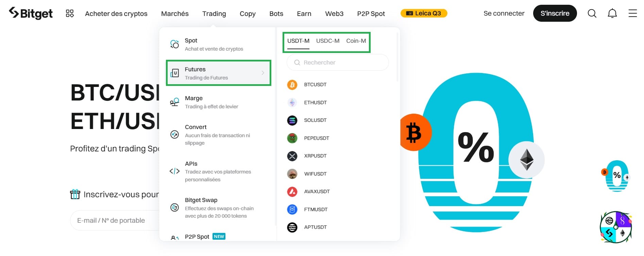Open notifications via the bell icon

[x=612, y=13]
